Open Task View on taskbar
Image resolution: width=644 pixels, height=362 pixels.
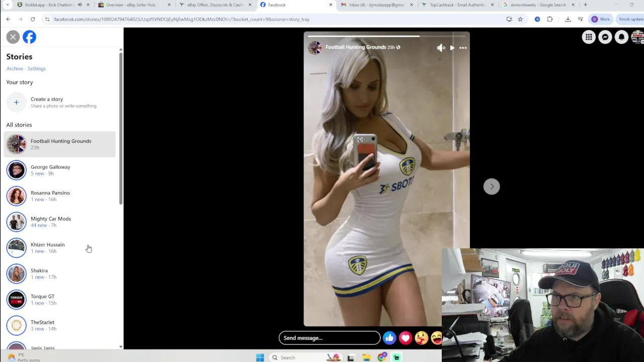351,357
